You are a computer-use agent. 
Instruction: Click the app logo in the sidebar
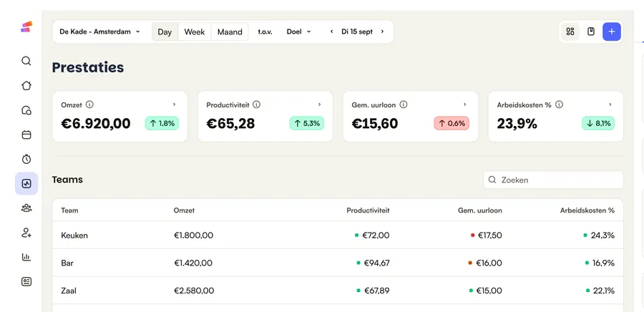click(26, 26)
